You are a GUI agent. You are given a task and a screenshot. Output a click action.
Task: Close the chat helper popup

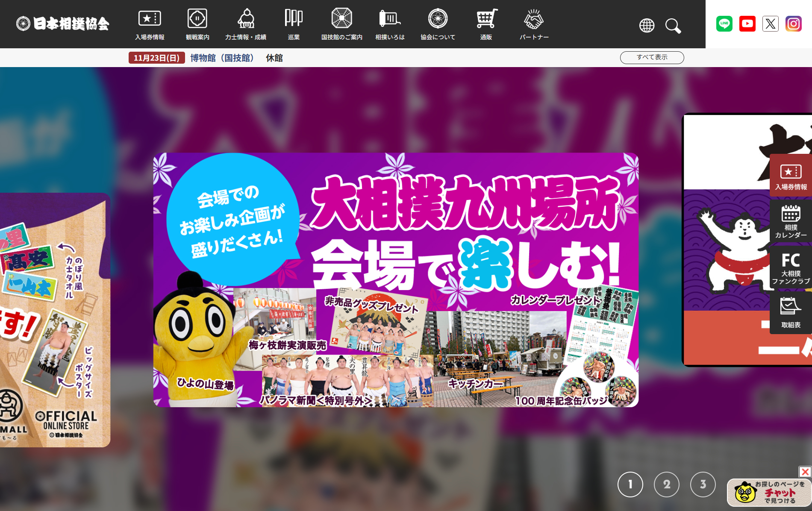(805, 472)
